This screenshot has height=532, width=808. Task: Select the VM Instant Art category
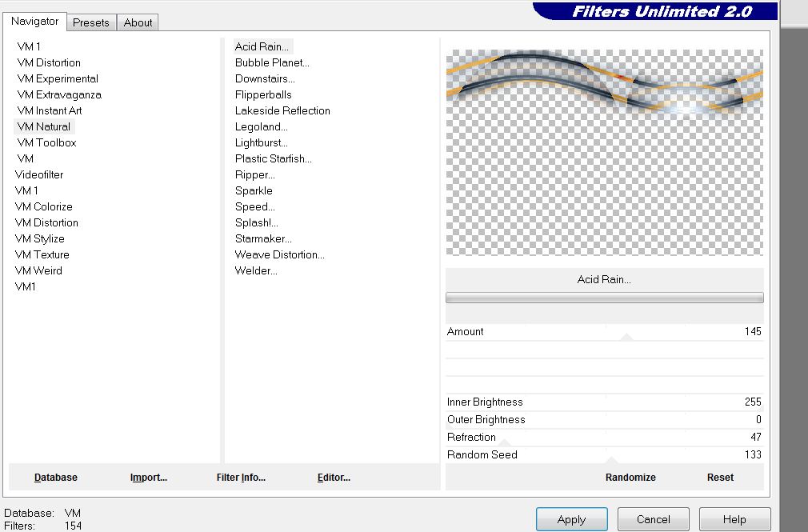pyautogui.click(x=49, y=110)
